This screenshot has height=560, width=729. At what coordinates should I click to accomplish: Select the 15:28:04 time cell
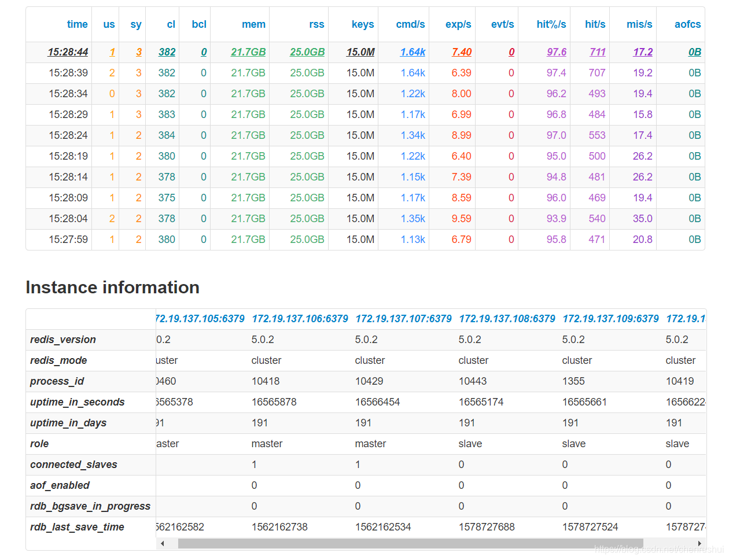tap(68, 219)
